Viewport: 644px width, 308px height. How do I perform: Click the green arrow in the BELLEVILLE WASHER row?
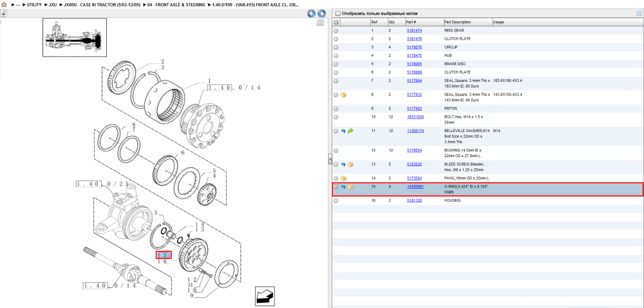[350, 131]
